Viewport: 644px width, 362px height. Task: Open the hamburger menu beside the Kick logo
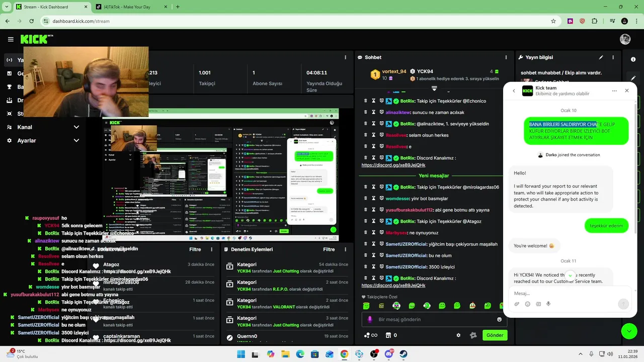pos(11,39)
